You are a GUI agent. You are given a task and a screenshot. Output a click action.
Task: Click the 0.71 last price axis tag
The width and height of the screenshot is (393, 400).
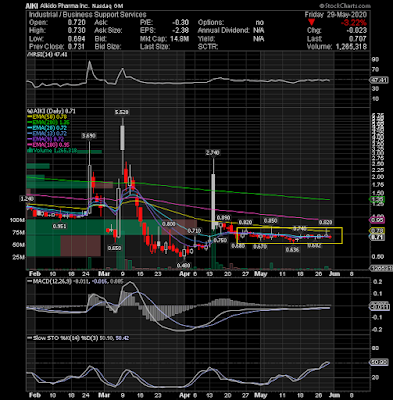377,237
